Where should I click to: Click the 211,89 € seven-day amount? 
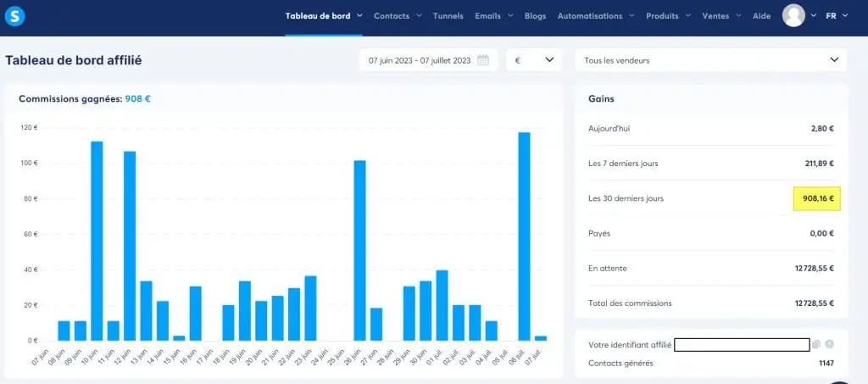820,164
